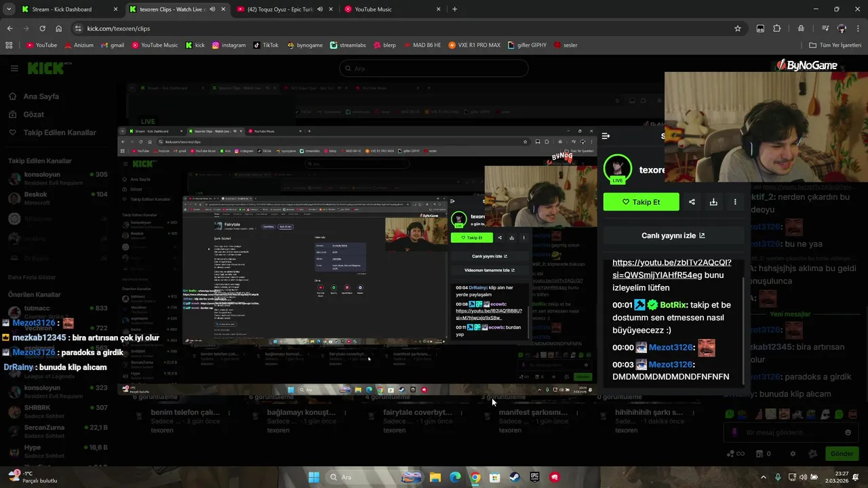Open clip more options three-dot menu
The image size is (868, 488).
(x=735, y=202)
